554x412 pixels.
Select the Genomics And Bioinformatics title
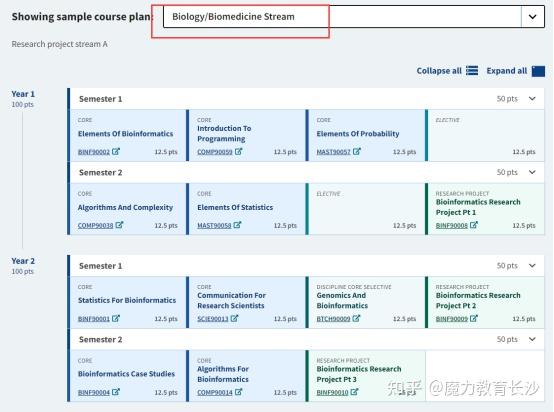342,300
